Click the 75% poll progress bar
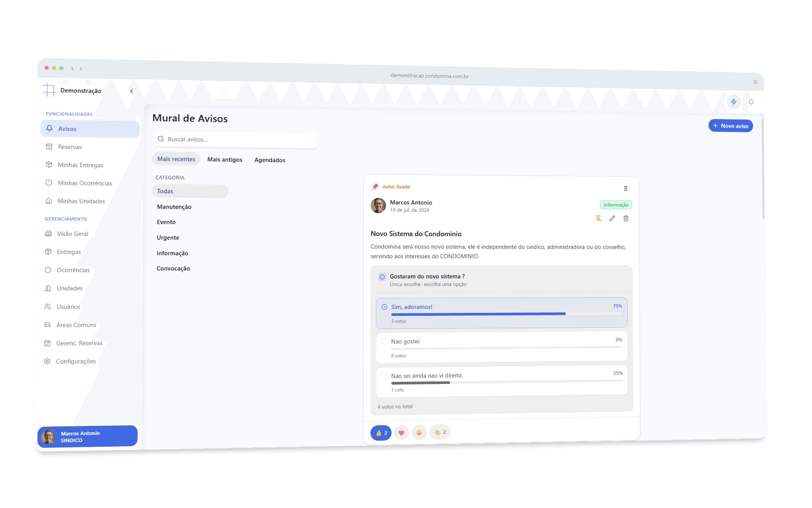Image resolution: width=812 pixels, height=508 pixels. pos(507,314)
